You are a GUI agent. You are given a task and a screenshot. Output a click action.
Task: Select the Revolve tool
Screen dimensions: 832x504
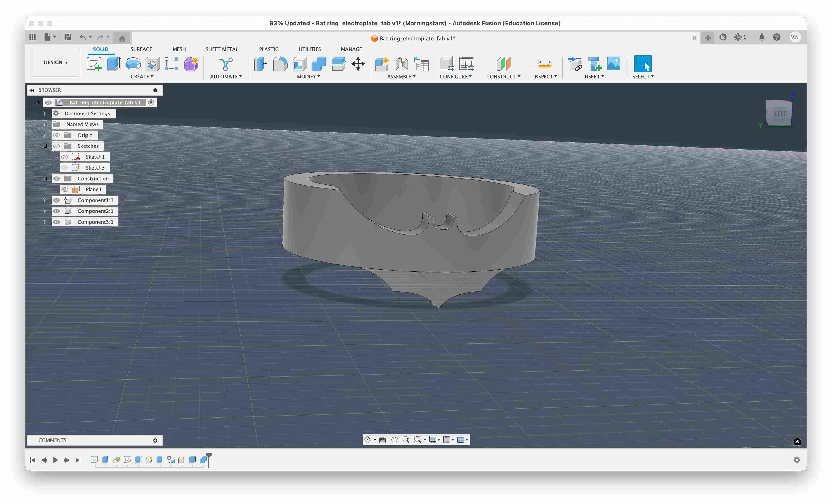133,64
